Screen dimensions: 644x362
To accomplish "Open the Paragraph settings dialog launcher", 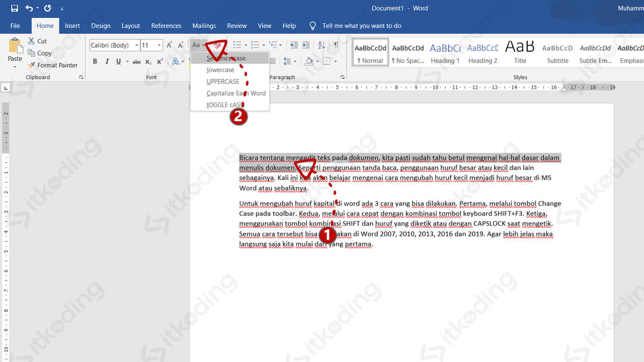I will pyautogui.click(x=343, y=77).
